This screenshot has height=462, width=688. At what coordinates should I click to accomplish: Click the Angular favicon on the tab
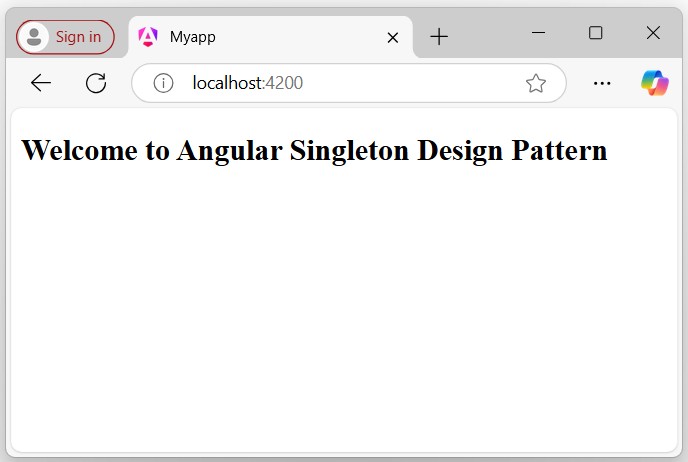[x=148, y=37]
